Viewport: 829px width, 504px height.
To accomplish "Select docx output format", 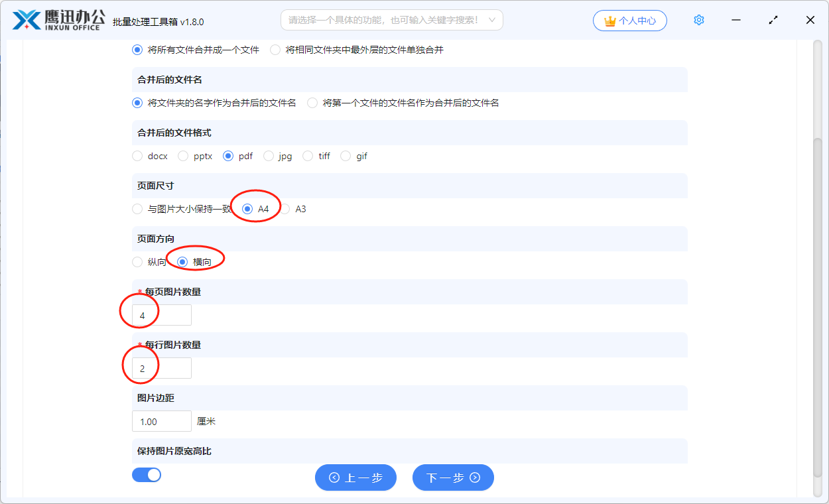I will (150, 156).
